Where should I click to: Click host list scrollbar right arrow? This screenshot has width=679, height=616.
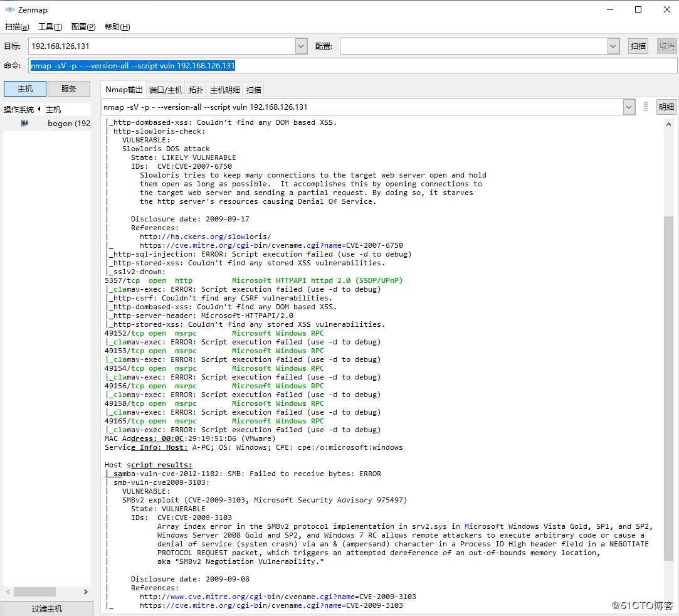pyautogui.click(x=86, y=592)
